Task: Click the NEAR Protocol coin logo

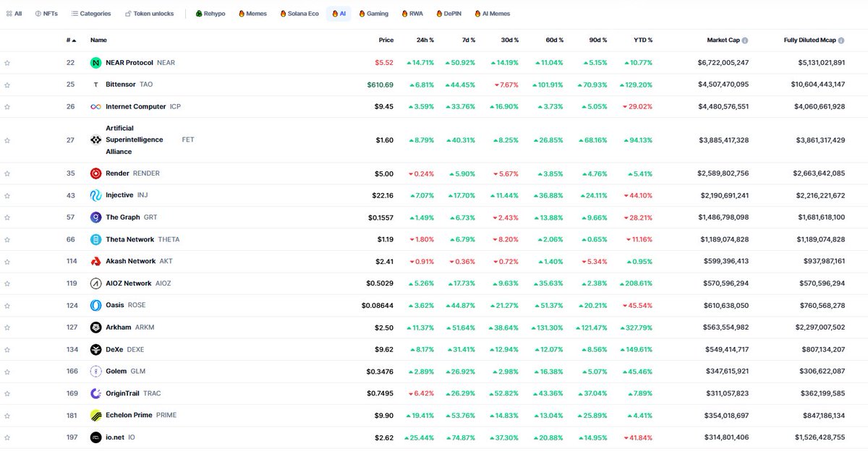Action: tap(95, 63)
